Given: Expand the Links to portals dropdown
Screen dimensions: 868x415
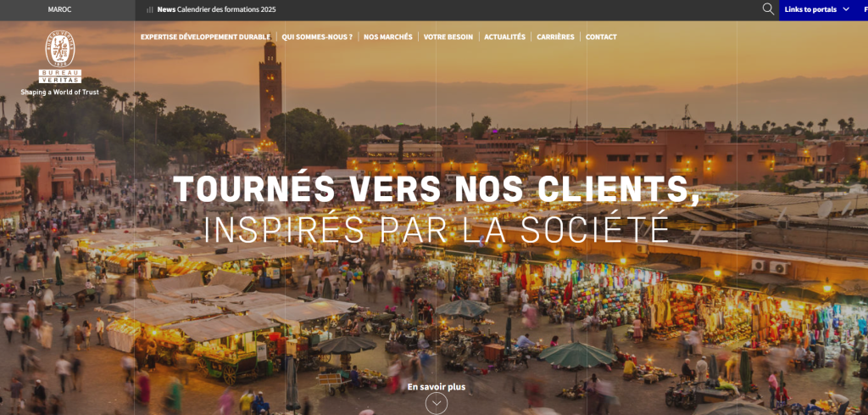Looking at the screenshot, I should pos(810,9).
